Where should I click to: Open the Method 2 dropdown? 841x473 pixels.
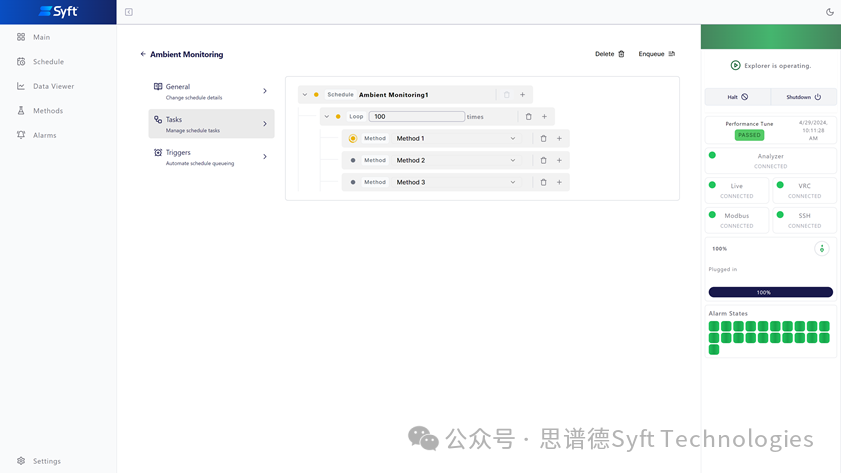(x=456, y=160)
